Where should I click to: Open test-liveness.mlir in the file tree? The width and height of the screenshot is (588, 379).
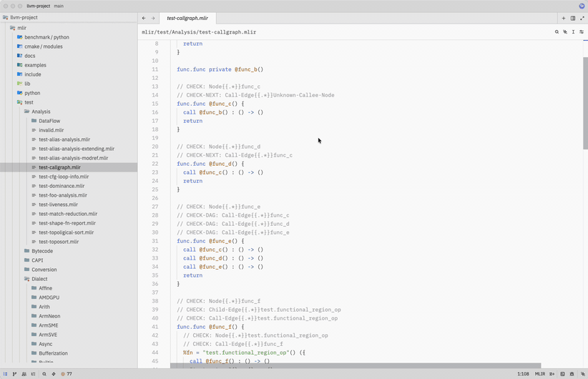58,205
